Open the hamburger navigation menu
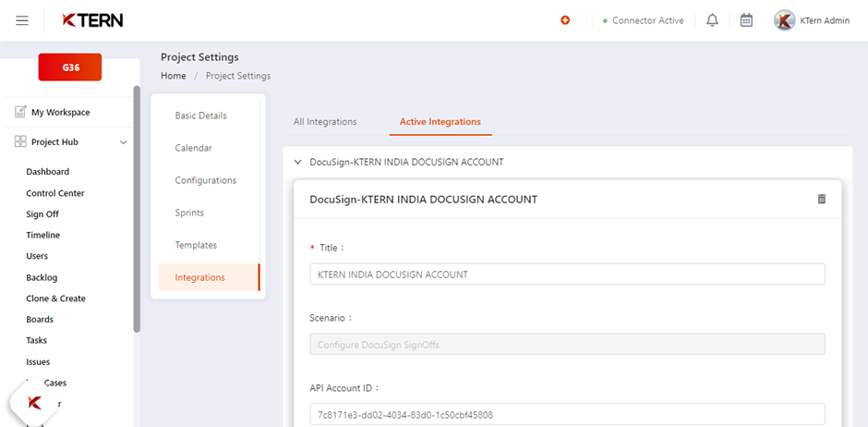Viewport: 868px width, 427px height. coord(22,21)
